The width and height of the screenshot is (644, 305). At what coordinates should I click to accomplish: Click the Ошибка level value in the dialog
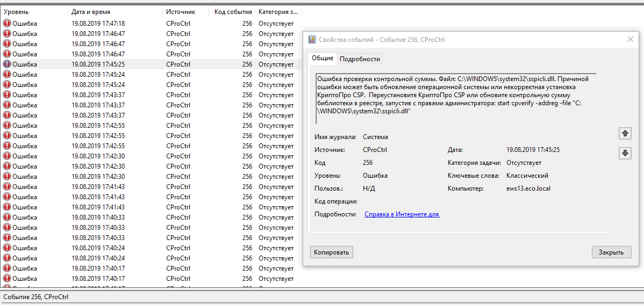click(x=375, y=175)
